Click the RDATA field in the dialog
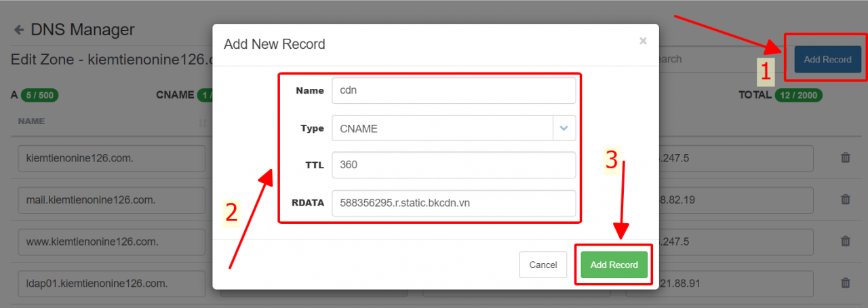Image resolution: width=868 pixels, height=308 pixels. [453, 203]
